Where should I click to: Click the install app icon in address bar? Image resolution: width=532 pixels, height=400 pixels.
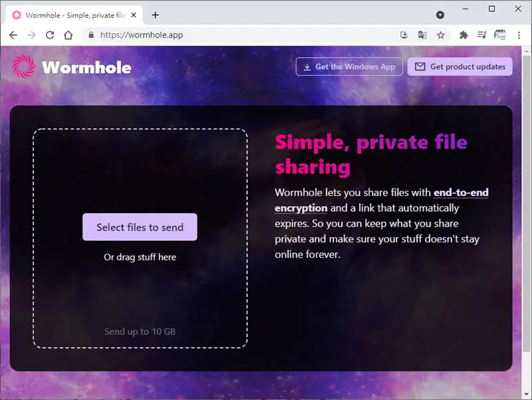(404, 35)
